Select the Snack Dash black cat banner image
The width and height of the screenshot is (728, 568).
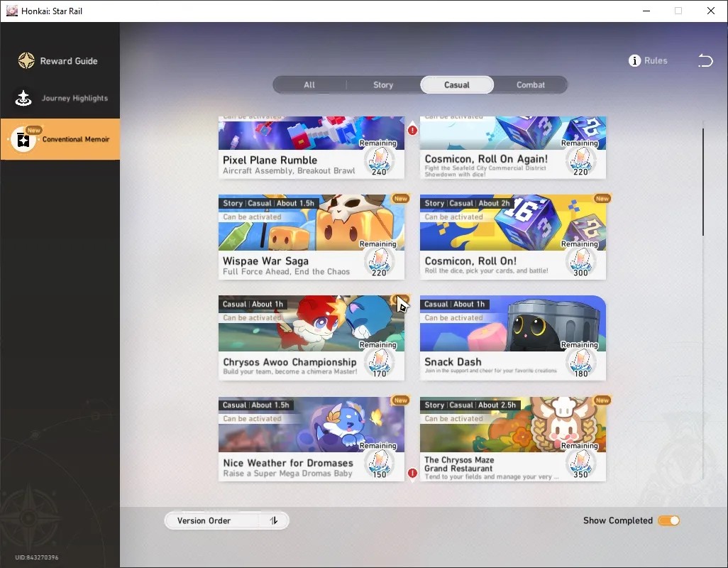pyautogui.click(x=512, y=323)
